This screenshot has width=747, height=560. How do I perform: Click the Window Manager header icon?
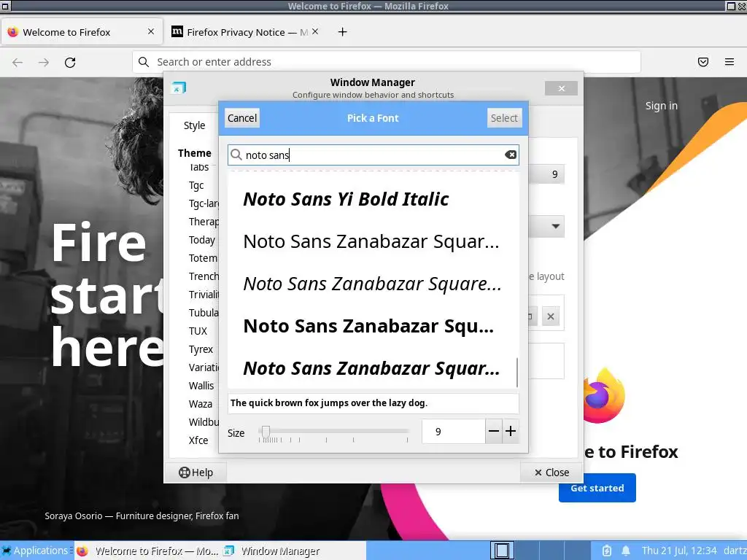click(179, 87)
